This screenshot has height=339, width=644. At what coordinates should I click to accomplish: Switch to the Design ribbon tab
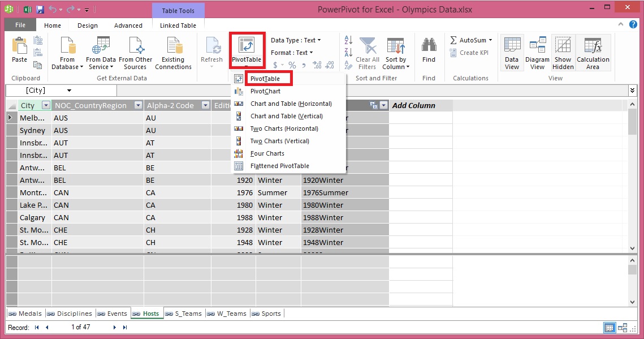87,25
